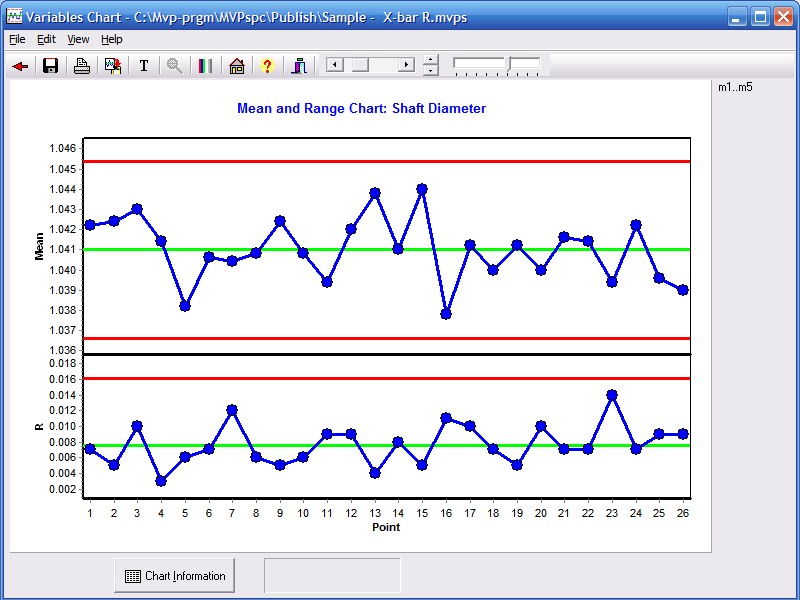Click the toolbar scrollbar left arrow
The image size is (800, 600).
(x=335, y=65)
